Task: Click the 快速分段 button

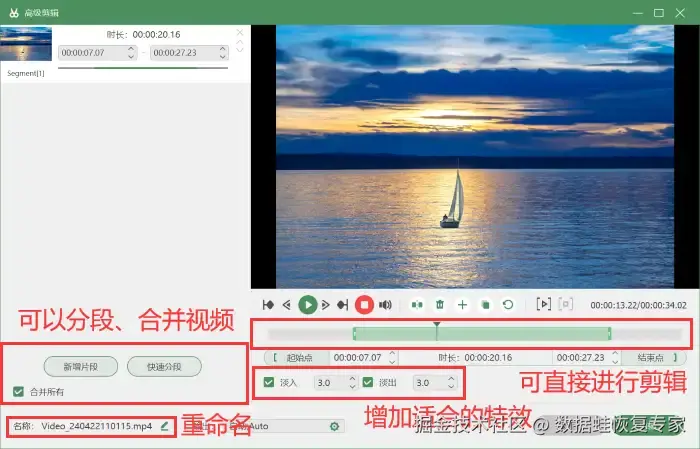Action: 164,366
